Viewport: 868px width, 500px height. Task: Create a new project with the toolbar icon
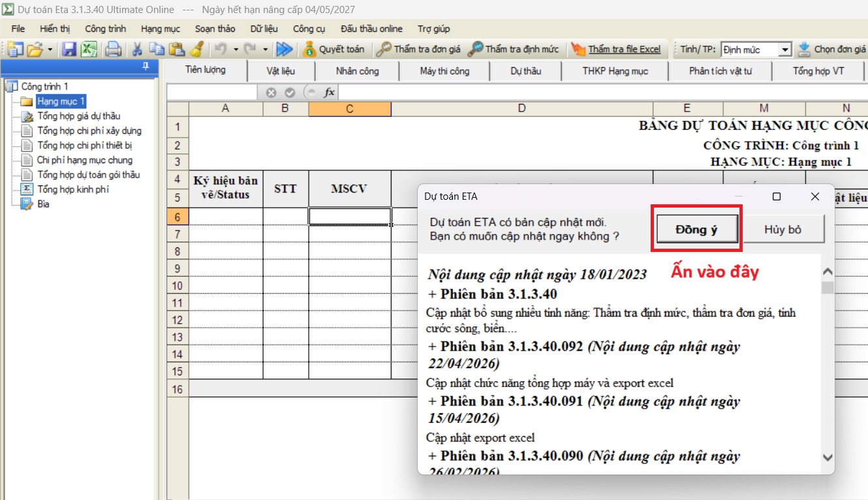14,49
